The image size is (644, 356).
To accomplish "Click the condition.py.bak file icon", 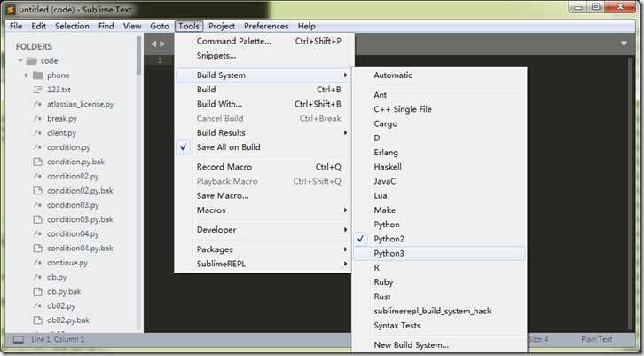I will coord(38,162).
